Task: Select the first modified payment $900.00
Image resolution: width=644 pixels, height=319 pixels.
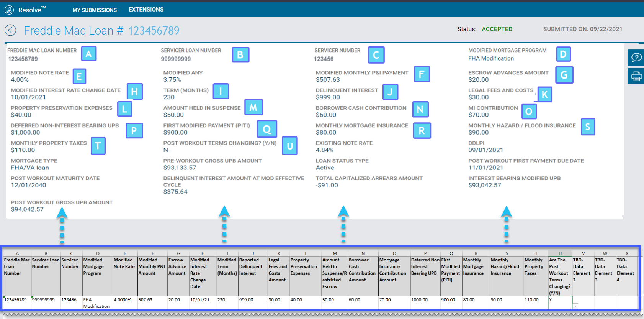Action: [x=175, y=133]
